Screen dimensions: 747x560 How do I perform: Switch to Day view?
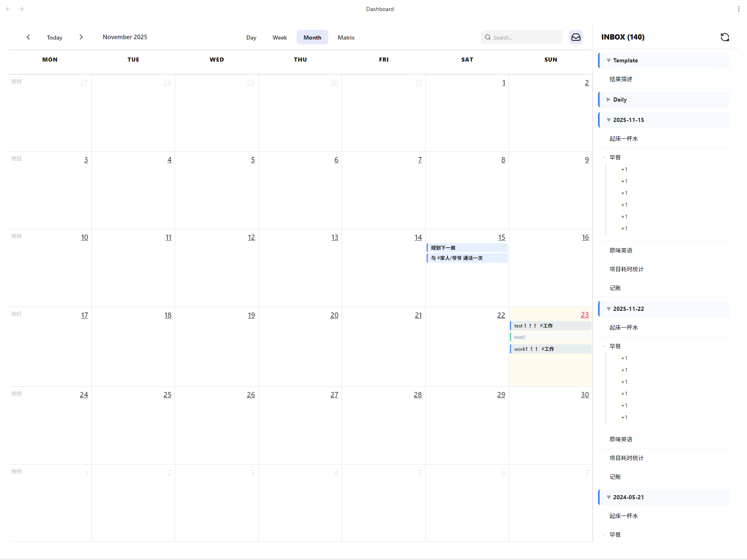pyautogui.click(x=251, y=37)
